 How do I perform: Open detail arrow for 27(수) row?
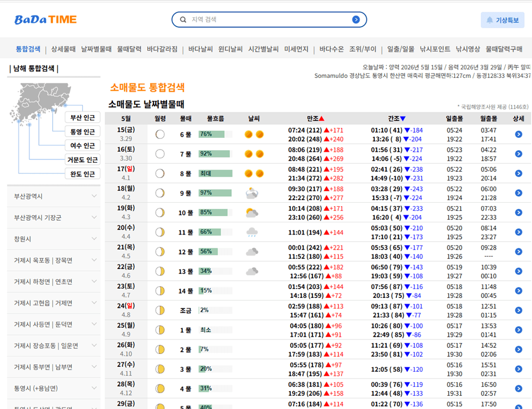(519, 369)
